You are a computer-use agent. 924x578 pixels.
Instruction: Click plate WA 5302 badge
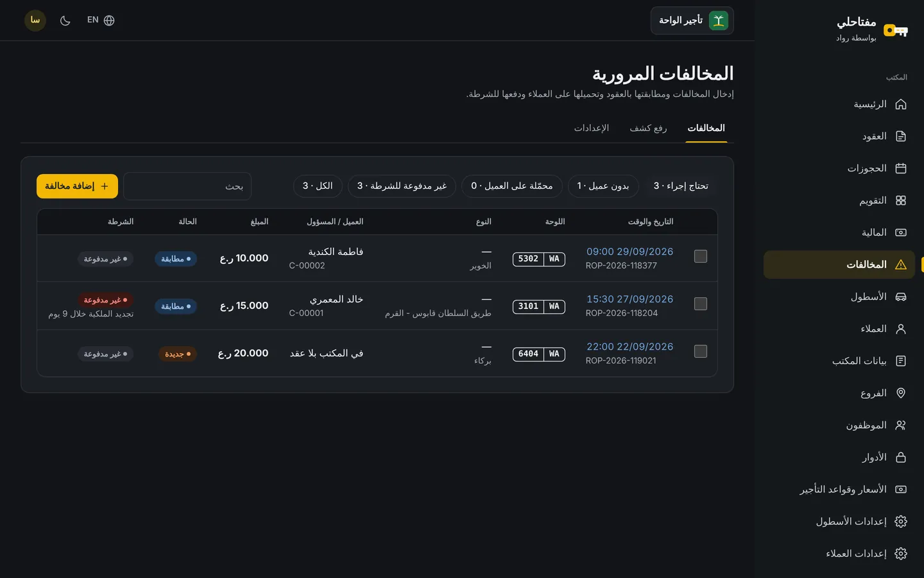(x=539, y=259)
